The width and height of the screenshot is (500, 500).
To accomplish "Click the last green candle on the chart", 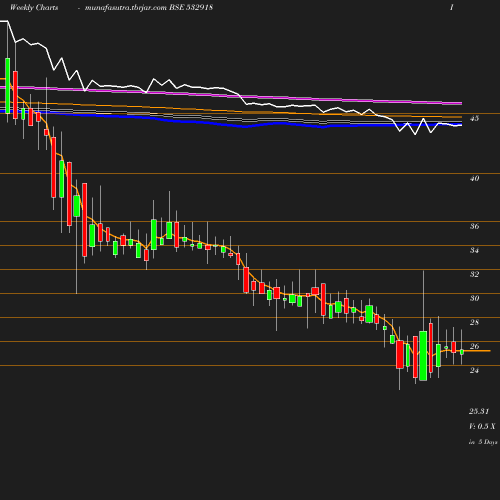I will click(462, 352).
